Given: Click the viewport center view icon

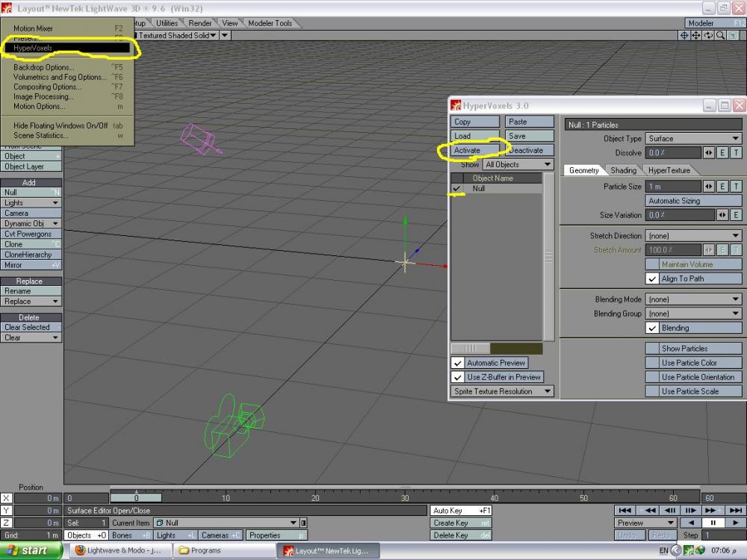Looking at the screenshot, I should click(684, 35).
